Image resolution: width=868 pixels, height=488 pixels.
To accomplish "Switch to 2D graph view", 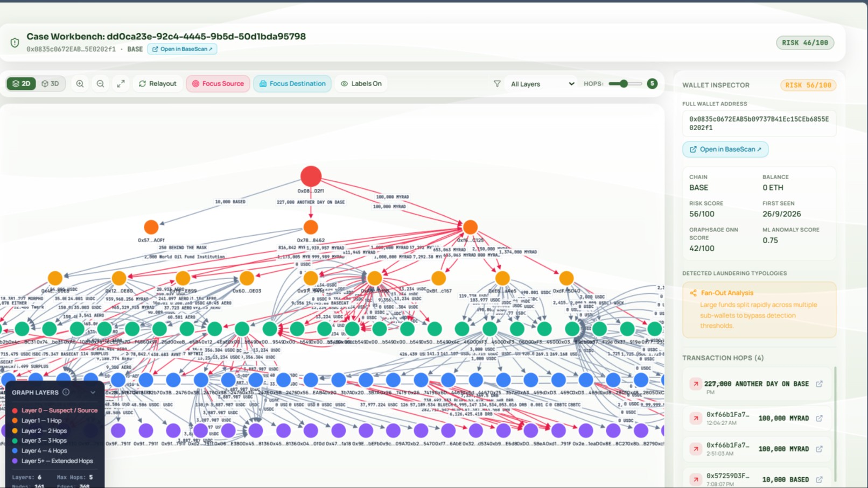I will pos(21,84).
